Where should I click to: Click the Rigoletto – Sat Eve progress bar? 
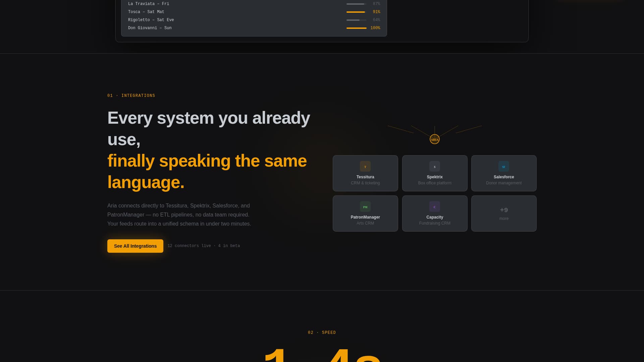356,20
